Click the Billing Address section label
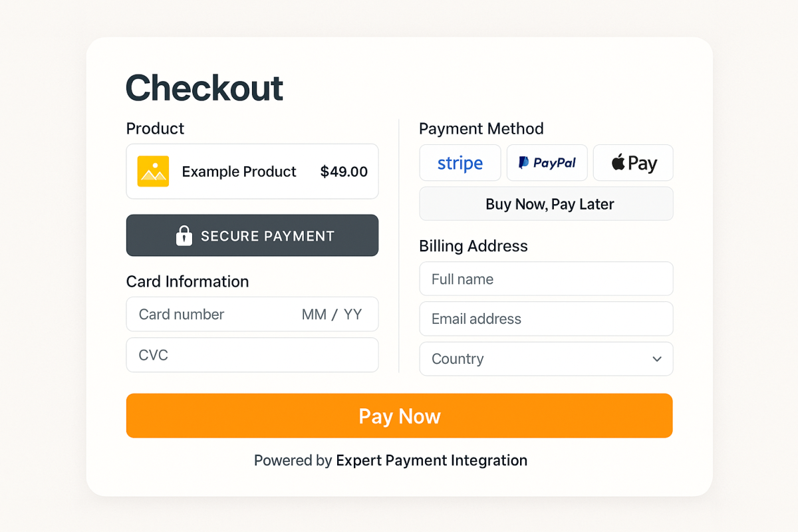The image size is (798, 532). pyautogui.click(x=473, y=246)
